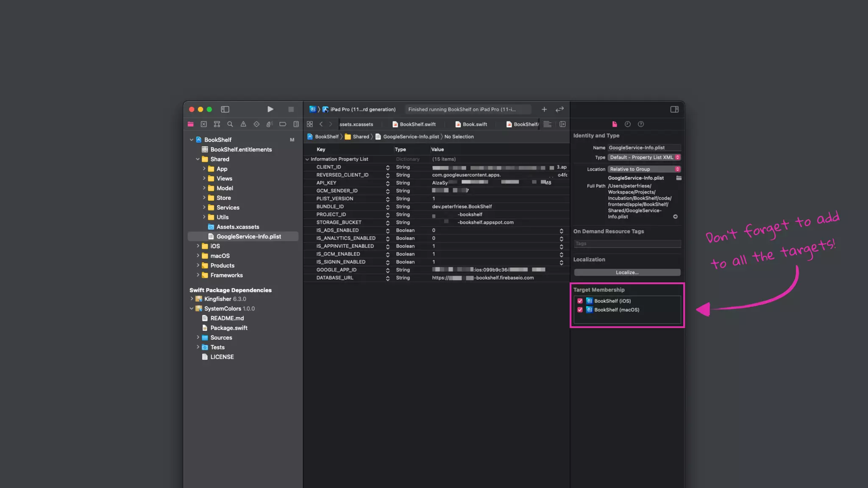Click the On Demand Resource Tags field

[x=627, y=244]
